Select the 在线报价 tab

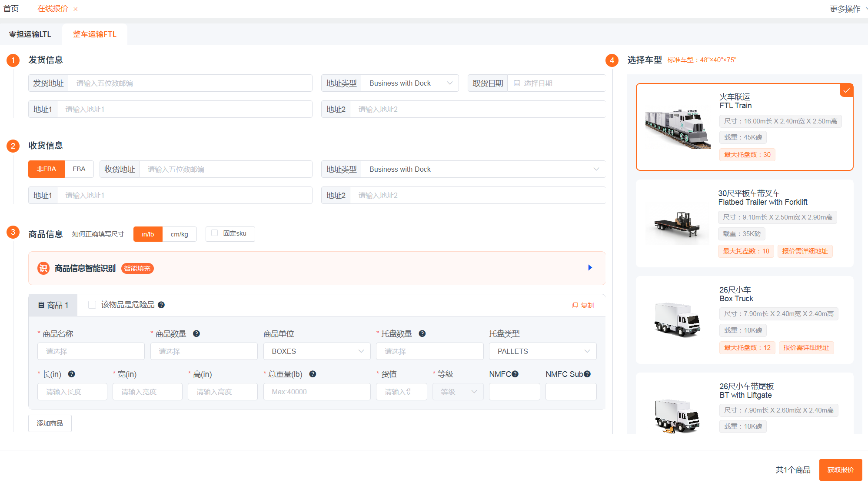[53, 9]
